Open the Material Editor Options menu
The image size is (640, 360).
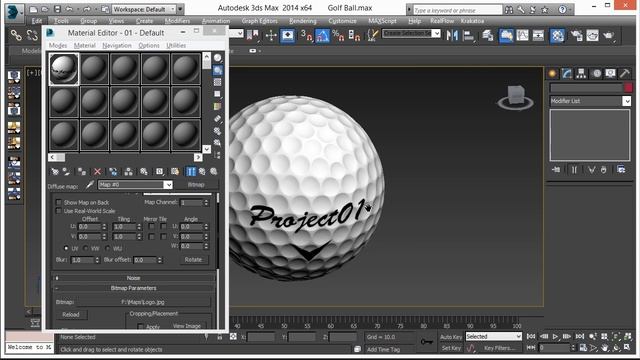point(149,46)
